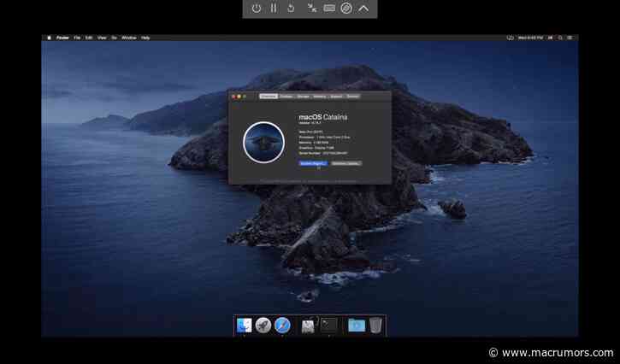This screenshot has width=620, height=364.
Task: Open the File menu
Action: click(x=77, y=38)
